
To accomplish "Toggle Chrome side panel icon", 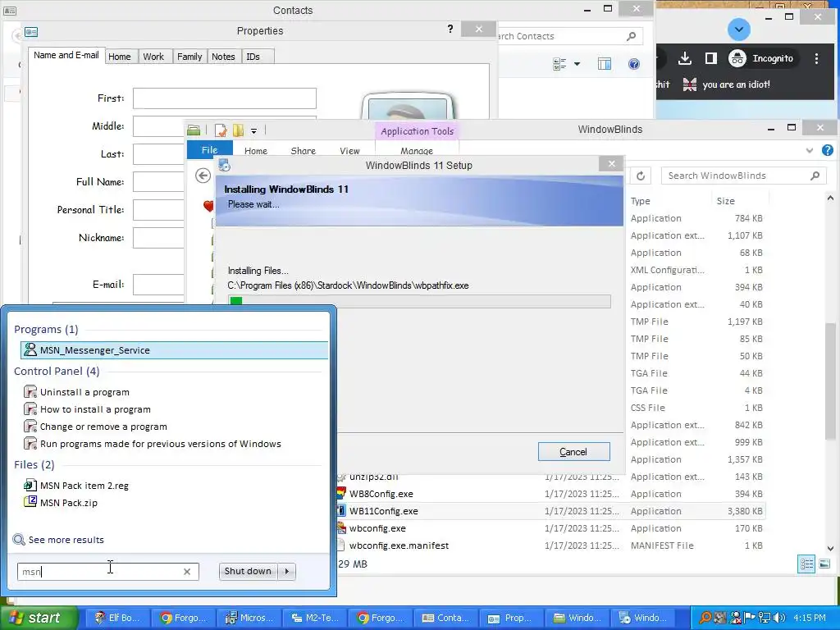I will pos(711,58).
